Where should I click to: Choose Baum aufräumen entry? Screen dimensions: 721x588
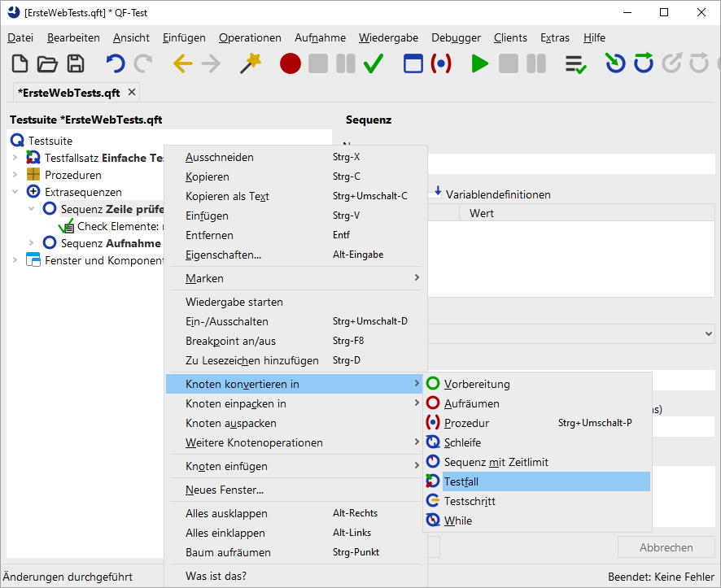pyautogui.click(x=295, y=552)
